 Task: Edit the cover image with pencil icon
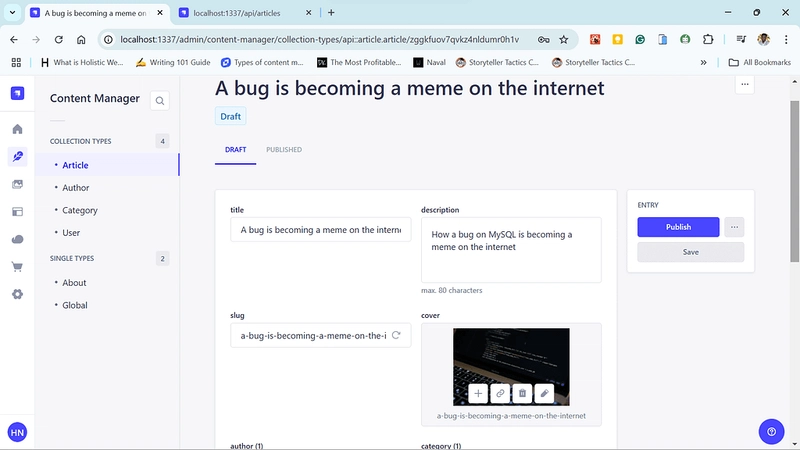click(544, 393)
